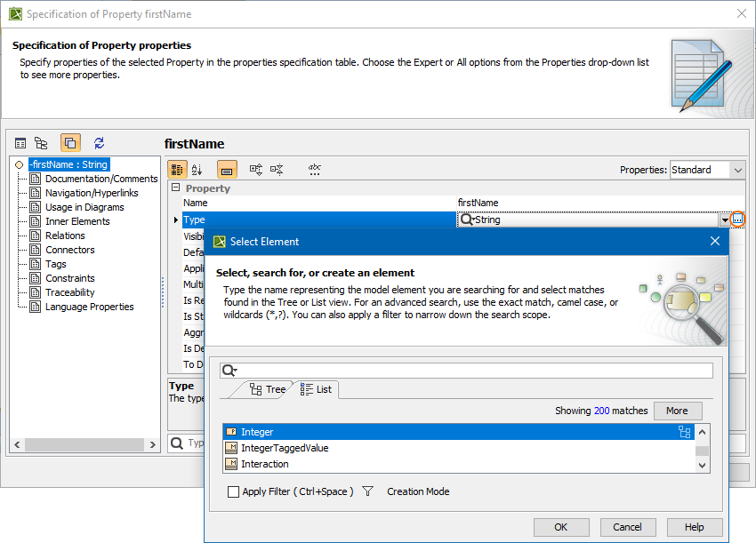
Task: Open the Type value dropdown arrow
Action: tap(725, 220)
